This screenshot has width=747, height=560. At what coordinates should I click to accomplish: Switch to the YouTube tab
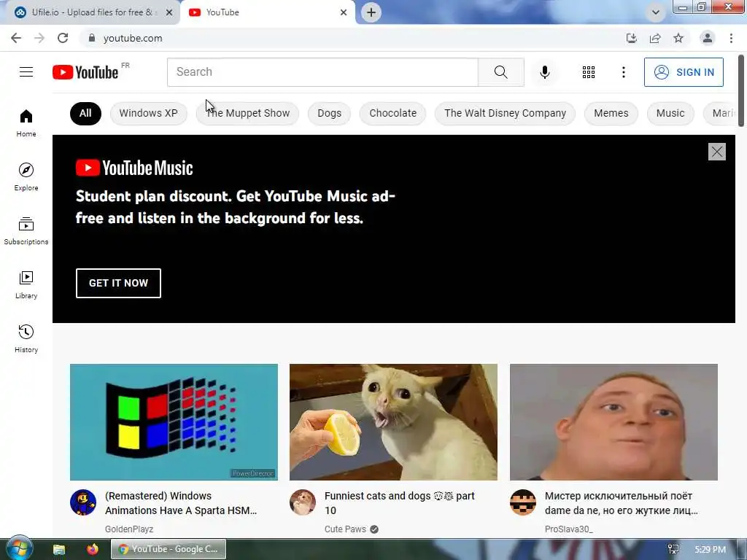coord(267,12)
